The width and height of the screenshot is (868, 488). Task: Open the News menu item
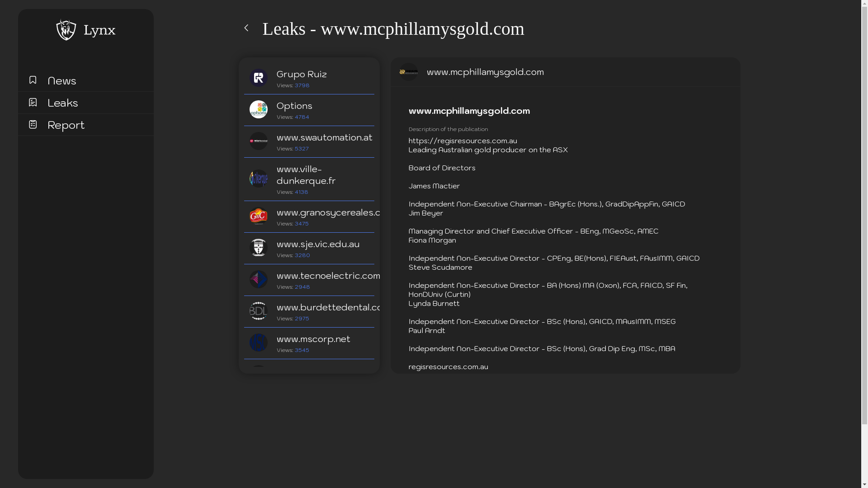[x=61, y=80]
